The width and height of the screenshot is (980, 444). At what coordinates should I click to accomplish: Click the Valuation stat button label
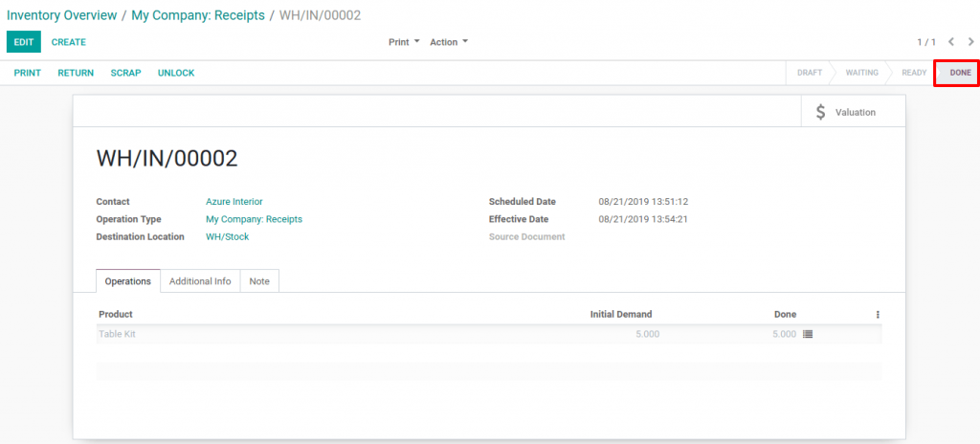click(x=855, y=113)
